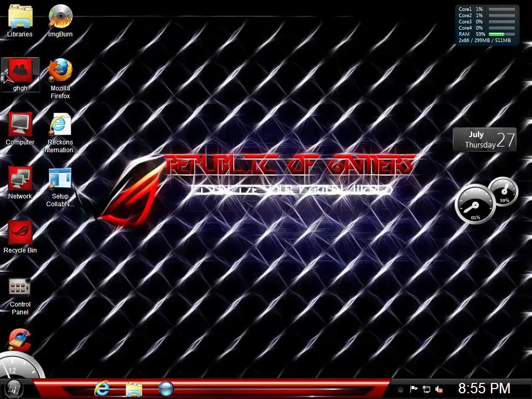532x399 pixels.
Task: Click the Core1 usage bar in gadget
Action: coord(501,9)
